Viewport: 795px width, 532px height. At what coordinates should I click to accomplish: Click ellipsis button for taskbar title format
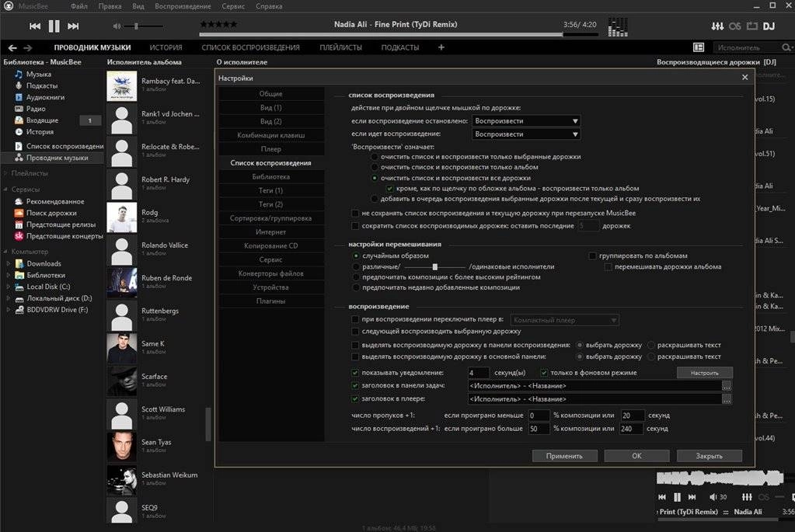727,386
